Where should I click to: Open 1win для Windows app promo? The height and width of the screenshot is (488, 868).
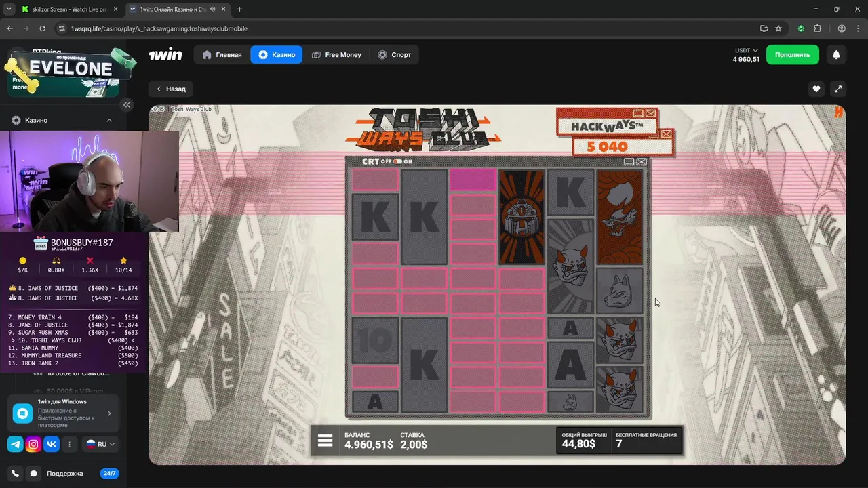coord(62,413)
